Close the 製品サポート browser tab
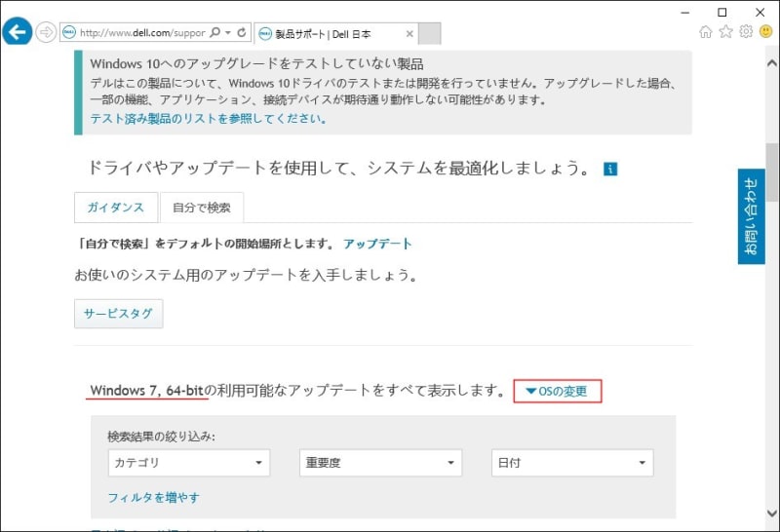Screen dimensions: 780x532 coord(409,34)
